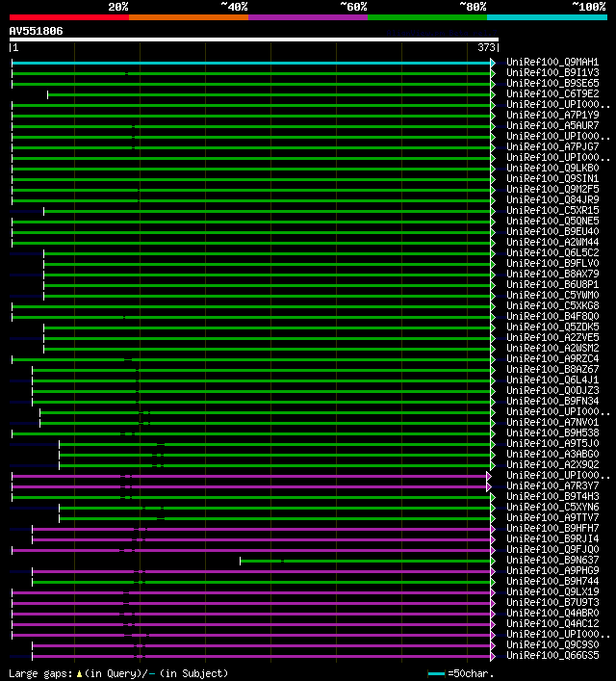The width and height of the screenshot is (616, 681).
Task: Open hit UniRef100_Q9MAH1
Action: coord(552,62)
